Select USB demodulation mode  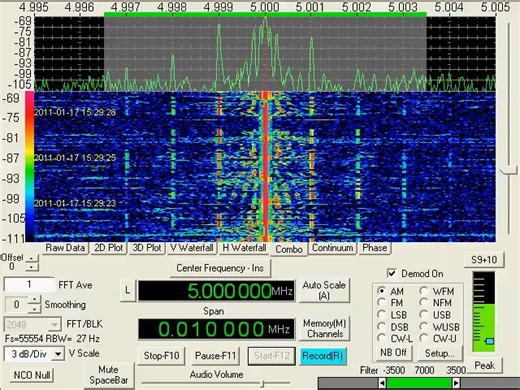coord(424,314)
